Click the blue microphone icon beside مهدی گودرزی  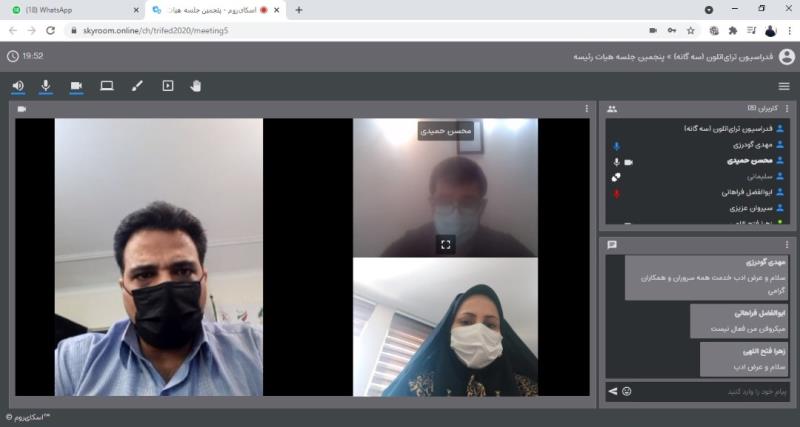click(x=616, y=146)
